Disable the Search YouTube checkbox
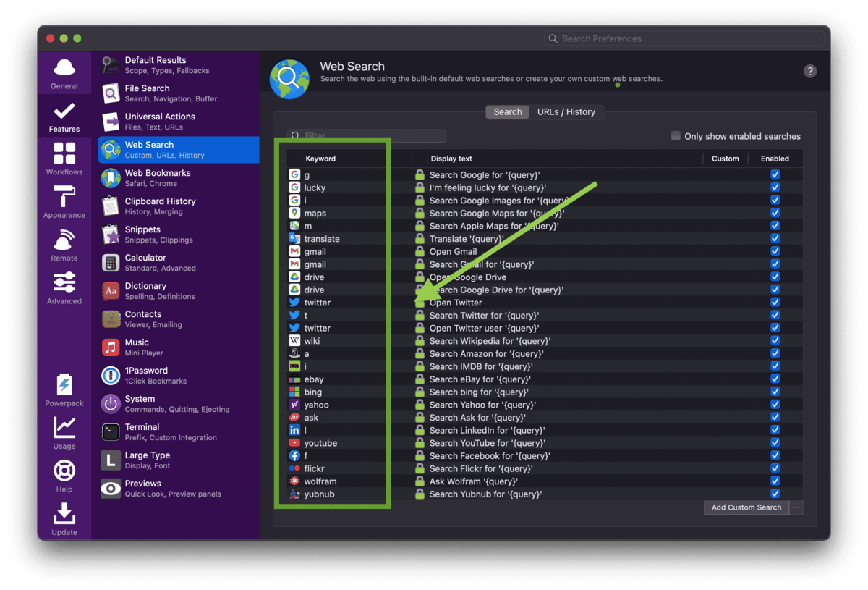 tap(775, 442)
